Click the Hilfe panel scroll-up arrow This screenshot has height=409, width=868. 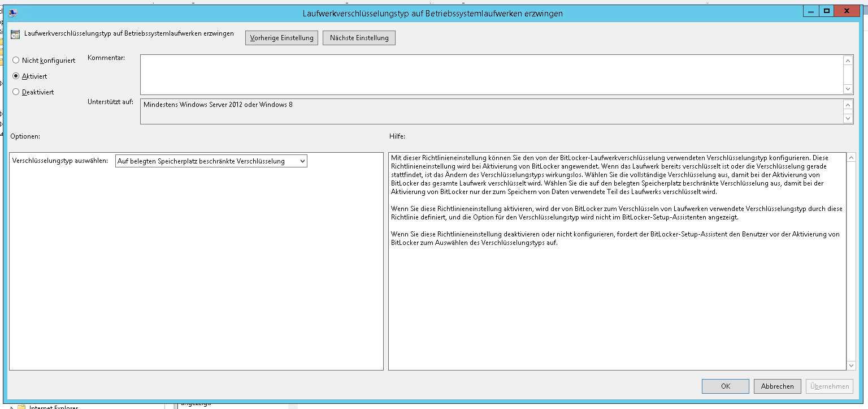(x=851, y=158)
